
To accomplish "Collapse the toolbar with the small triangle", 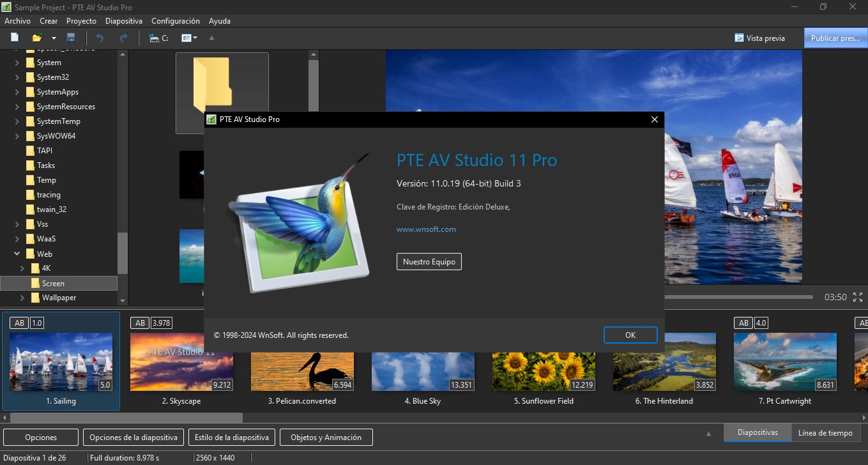I will [211, 38].
